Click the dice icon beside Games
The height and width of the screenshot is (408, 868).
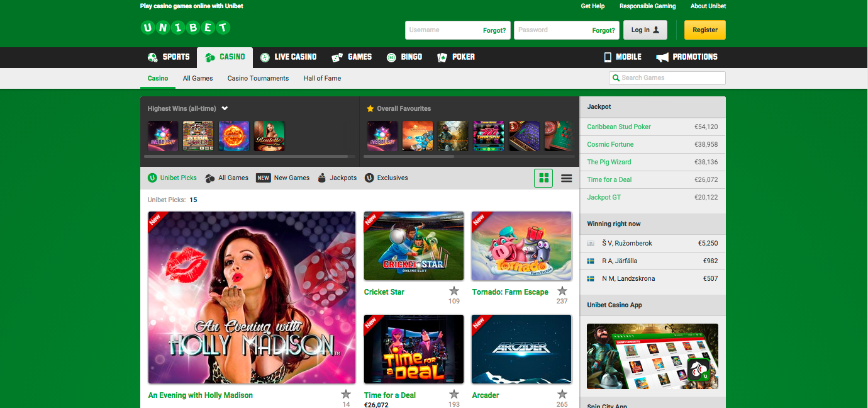click(337, 57)
